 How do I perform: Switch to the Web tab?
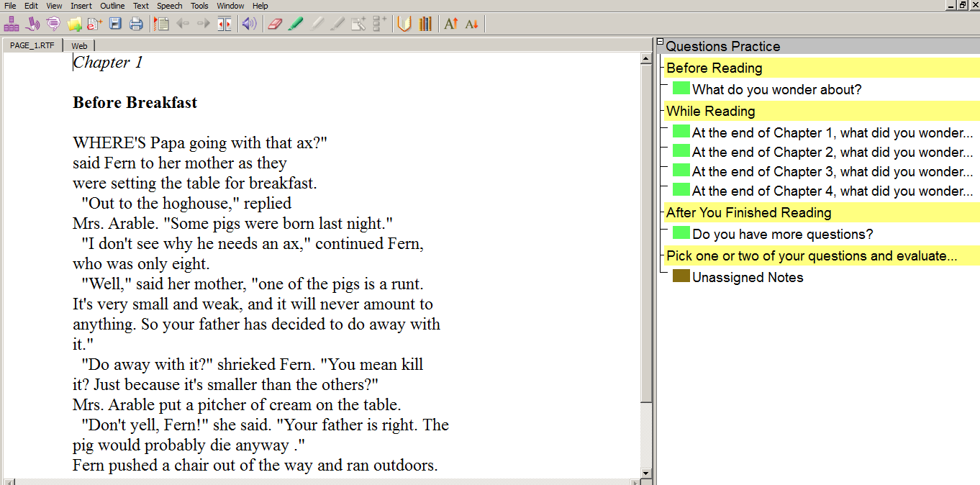pyautogui.click(x=79, y=45)
